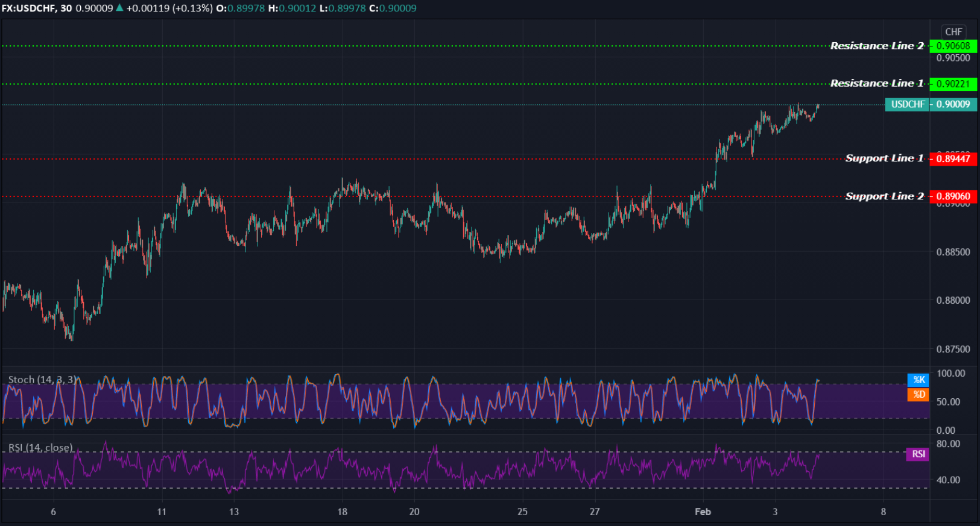Image resolution: width=980 pixels, height=526 pixels.
Task: Open the CHF currency selector
Action: coord(953,32)
